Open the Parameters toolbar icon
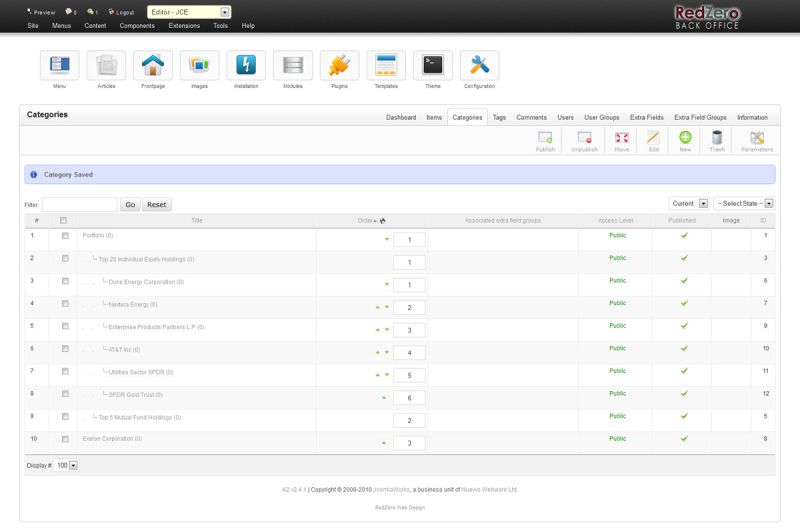The width and height of the screenshot is (800, 531). pos(757,141)
